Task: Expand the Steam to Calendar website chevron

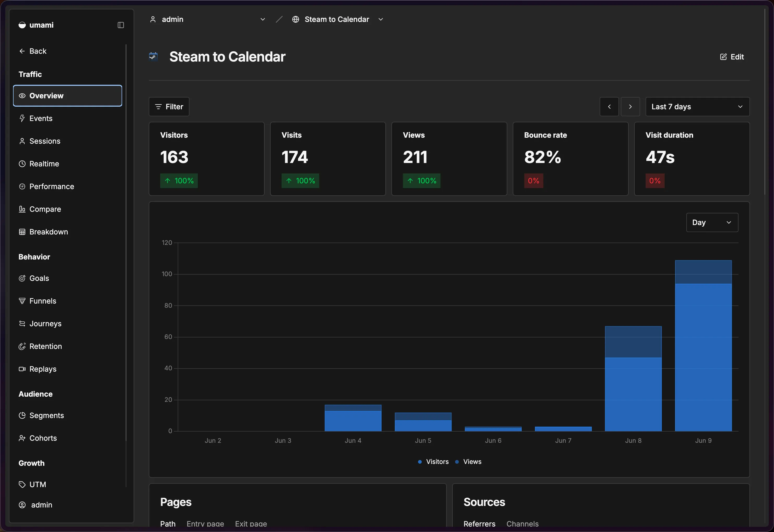Action: (381, 19)
